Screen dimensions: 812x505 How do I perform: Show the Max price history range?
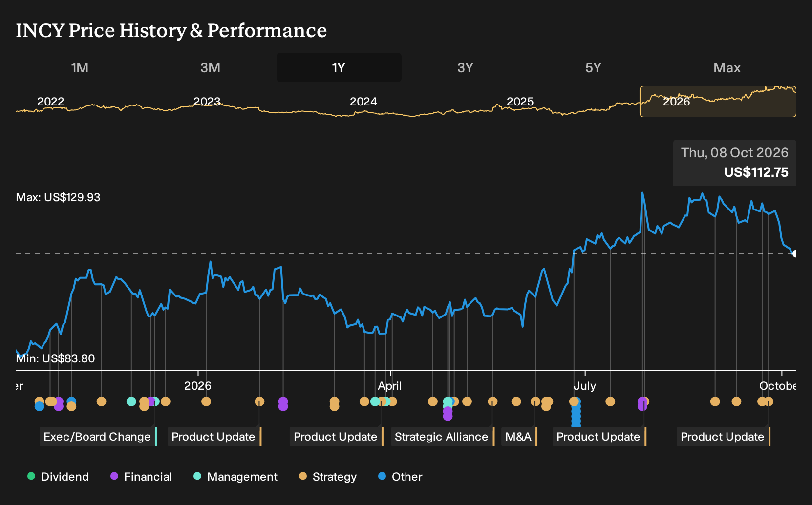point(727,68)
